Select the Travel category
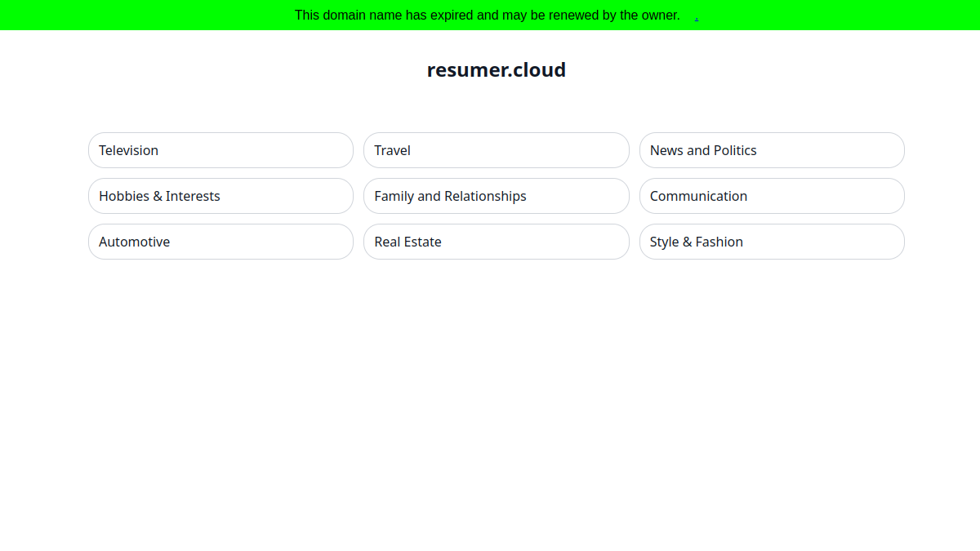Screen dimensions: 980x551 (x=497, y=150)
